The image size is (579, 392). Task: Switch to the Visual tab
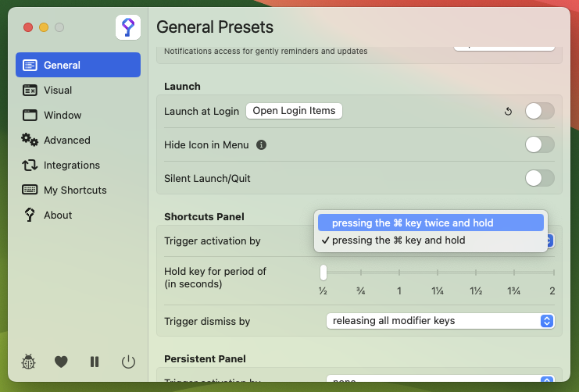pos(58,91)
